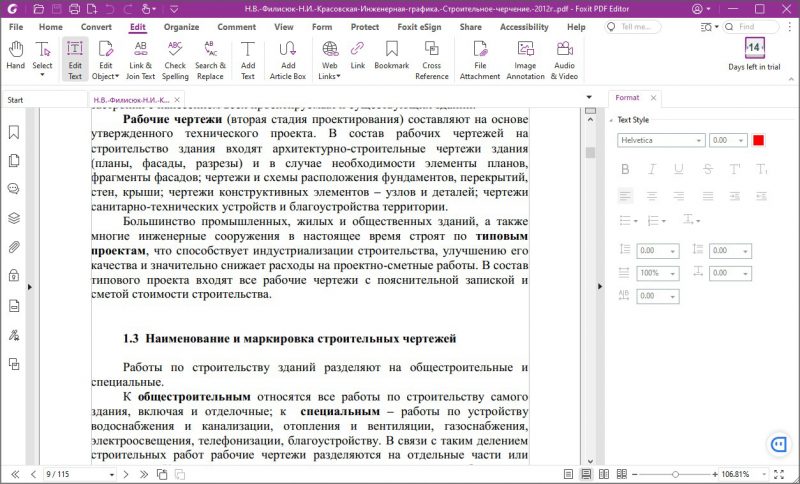Switch to the Organize ribbon tab

click(181, 27)
